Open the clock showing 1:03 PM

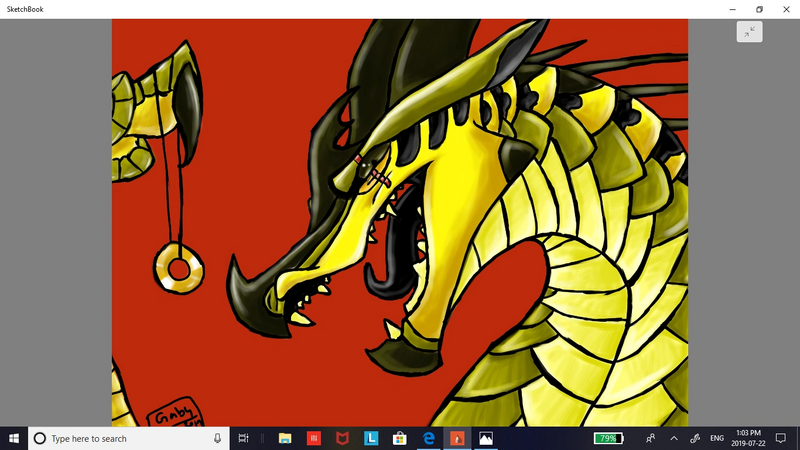click(x=749, y=438)
